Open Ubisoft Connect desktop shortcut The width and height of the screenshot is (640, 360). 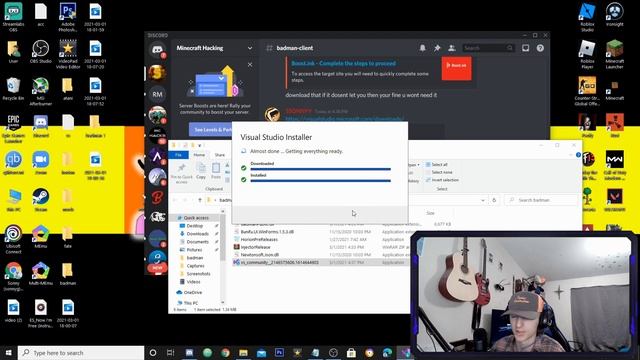pos(13,239)
